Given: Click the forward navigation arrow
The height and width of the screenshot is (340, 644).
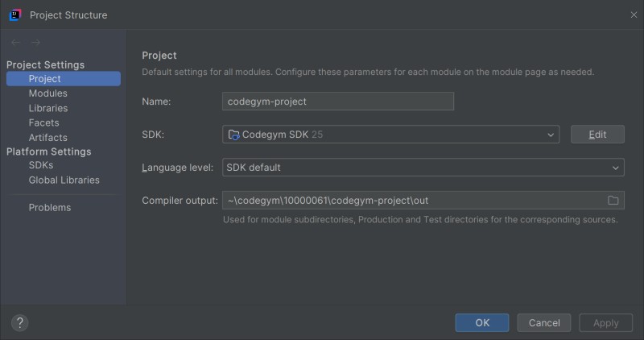Looking at the screenshot, I should (x=35, y=42).
